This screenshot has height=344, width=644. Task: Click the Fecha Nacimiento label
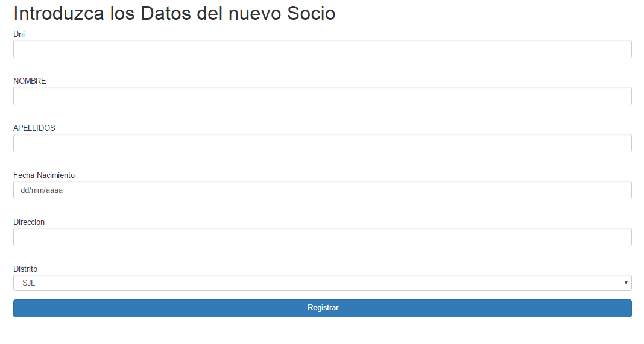44,175
